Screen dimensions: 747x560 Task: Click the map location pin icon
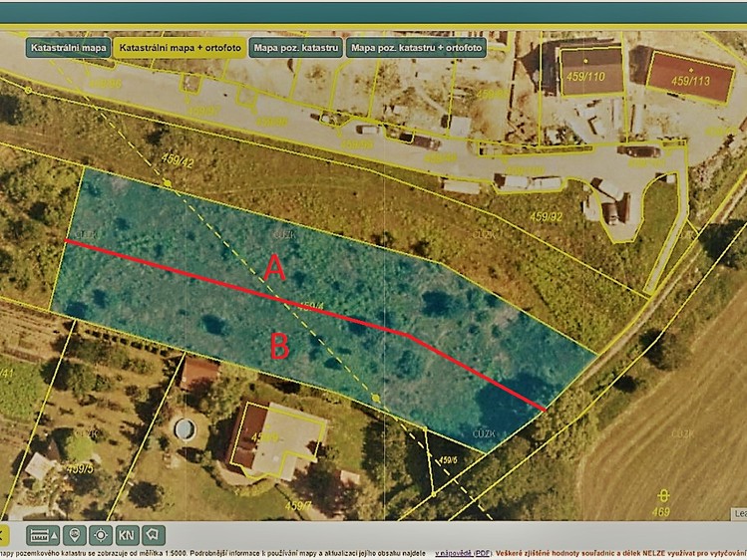(75, 535)
